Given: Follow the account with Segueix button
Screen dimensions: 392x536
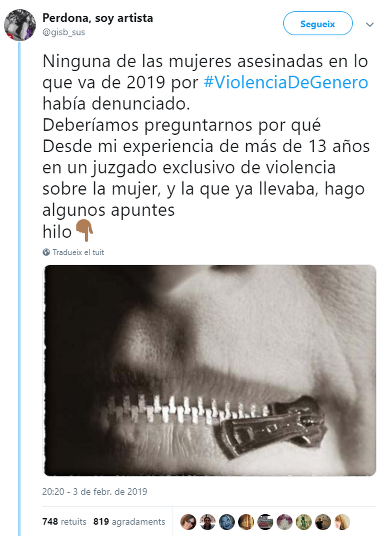Looking at the screenshot, I should [318, 24].
